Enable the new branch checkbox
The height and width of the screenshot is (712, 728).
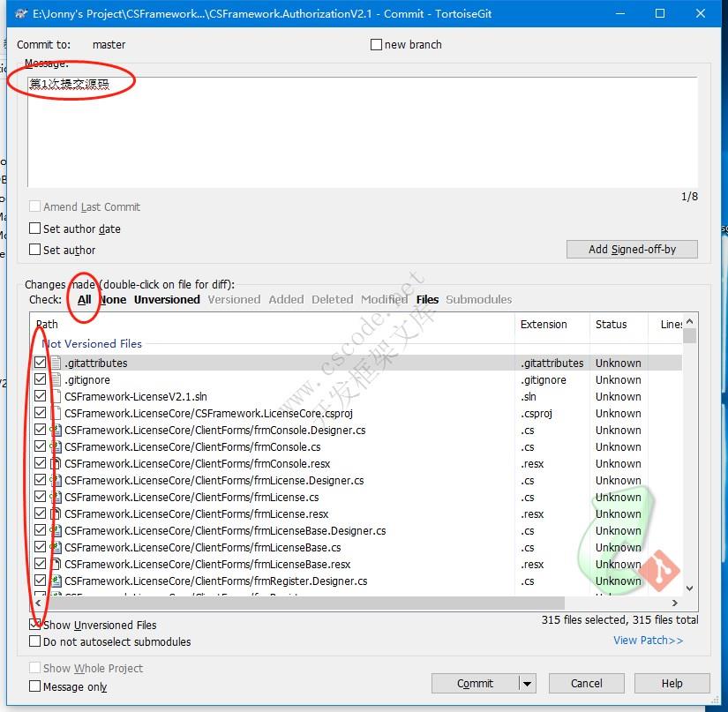(x=377, y=44)
